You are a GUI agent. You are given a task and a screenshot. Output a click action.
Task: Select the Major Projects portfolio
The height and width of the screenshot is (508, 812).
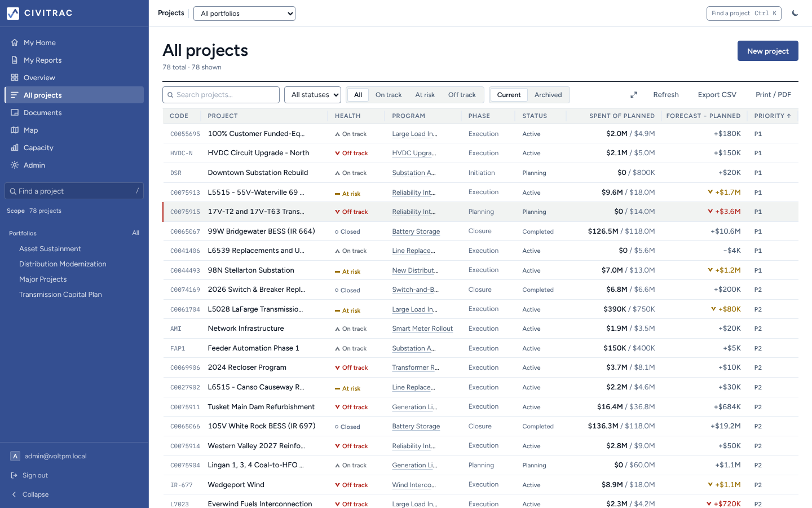[x=43, y=279]
